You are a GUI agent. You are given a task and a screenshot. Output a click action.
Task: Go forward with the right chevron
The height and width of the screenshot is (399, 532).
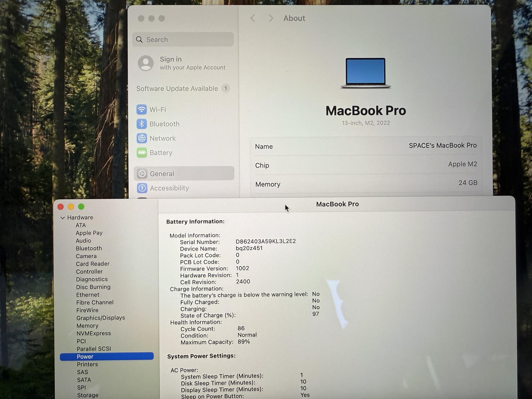pyautogui.click(x=271, y=18)
